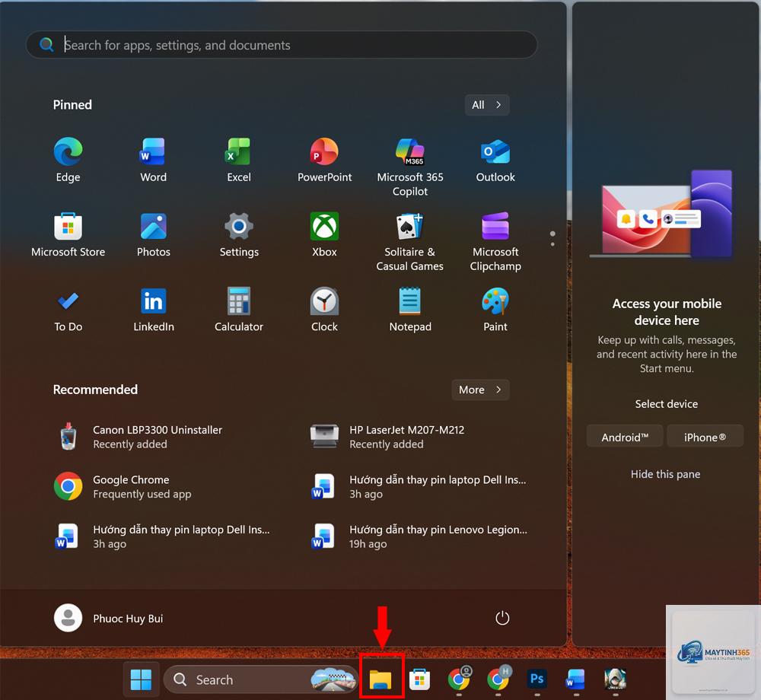The height and width of the screenshot is (700, 761).
Task: Click the Start menu search field
Action: pyautogui.click(x=282, y=45)
